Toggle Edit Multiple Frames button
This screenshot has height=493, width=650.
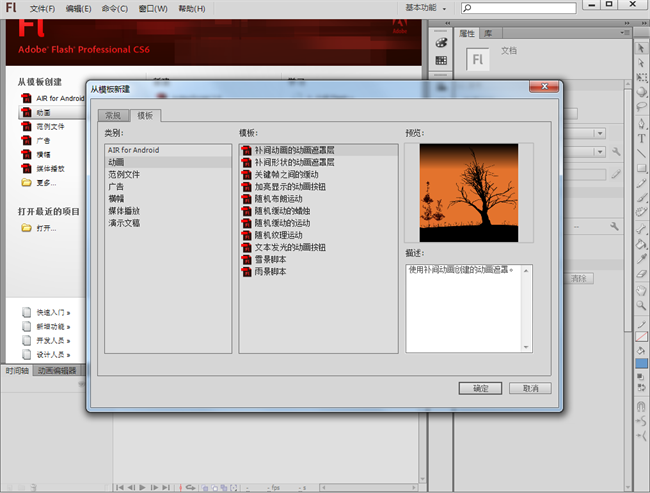pos(224,488)
